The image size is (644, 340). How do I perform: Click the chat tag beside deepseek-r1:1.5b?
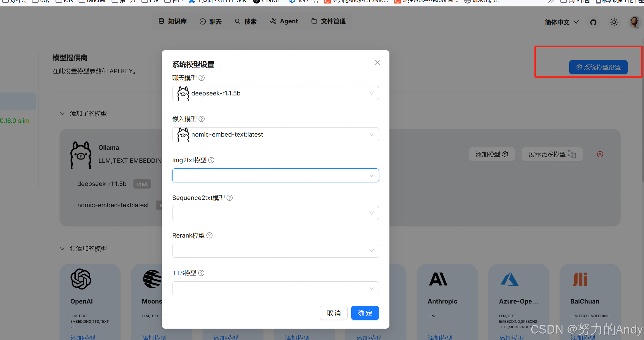point(142,184)
